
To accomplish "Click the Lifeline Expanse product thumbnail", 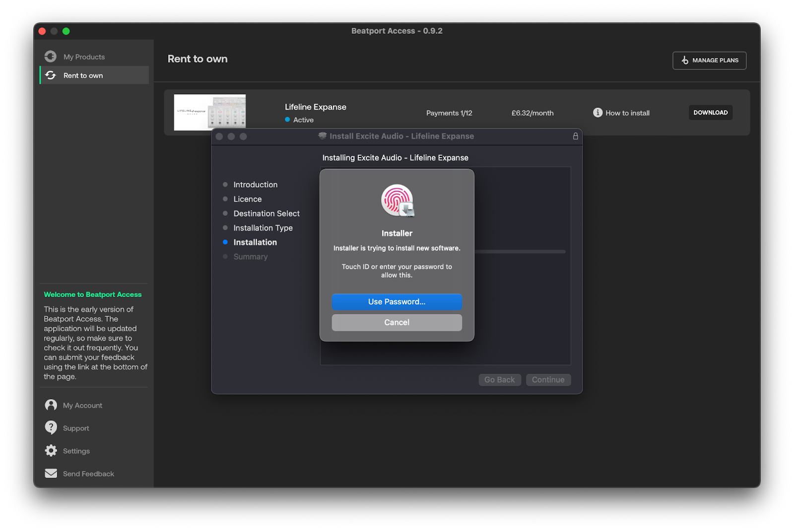I will tap(209, 112).
